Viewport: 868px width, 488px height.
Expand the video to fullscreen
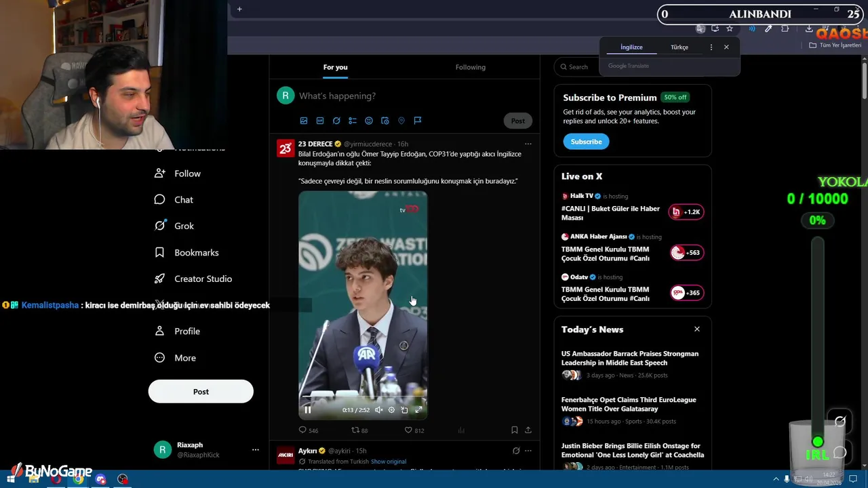(418, 409)
